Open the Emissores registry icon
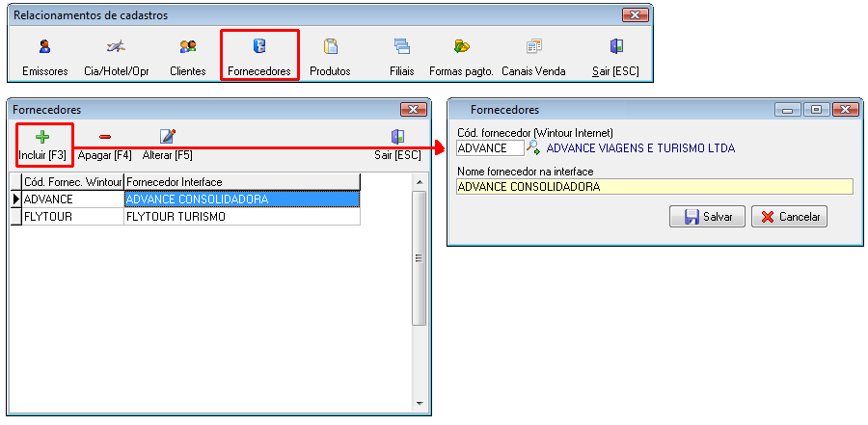 point(44,47)
